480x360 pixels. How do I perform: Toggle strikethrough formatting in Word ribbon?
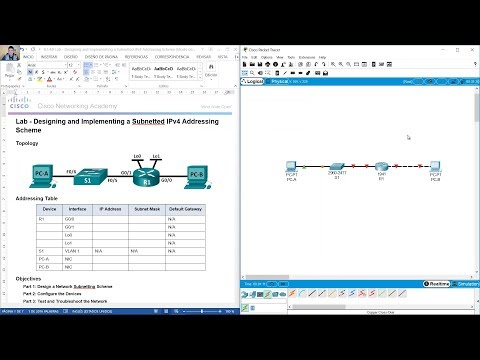point(53,72)
